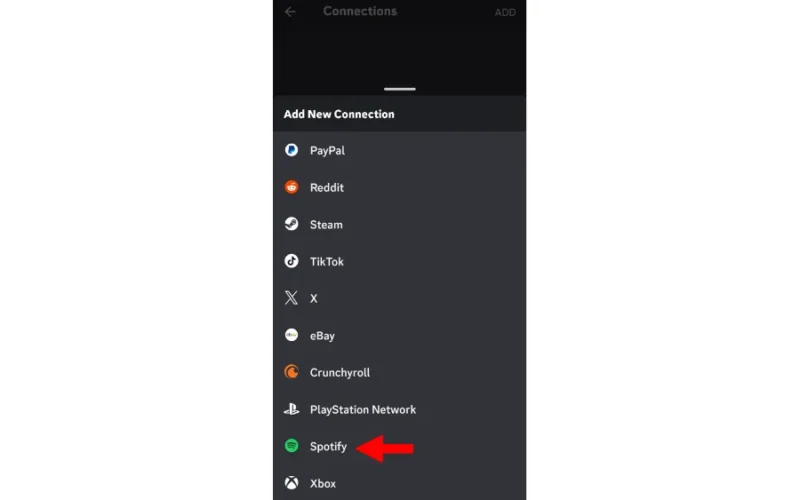Image resolution: width=800 pixels, height=500 pixels.
Task: Tap the eBay logo icon
Action: point(291,335)
